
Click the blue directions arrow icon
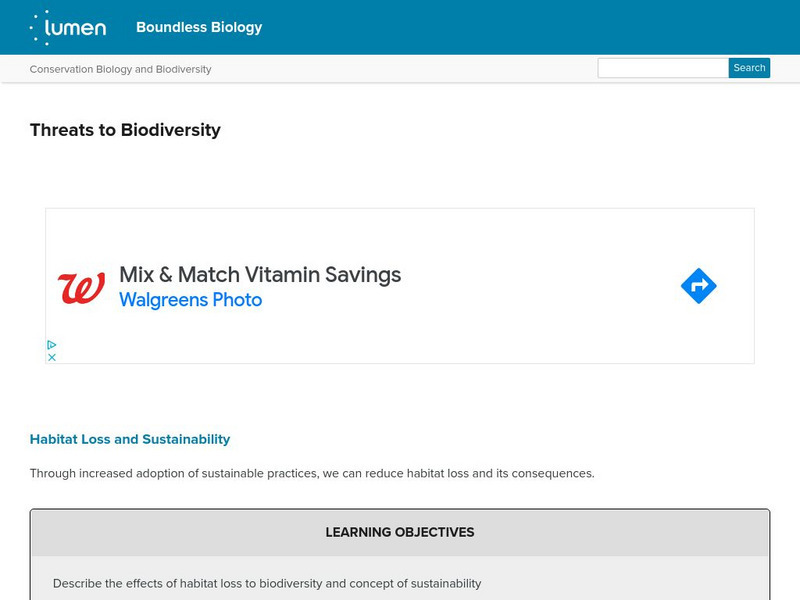(698, 287)
